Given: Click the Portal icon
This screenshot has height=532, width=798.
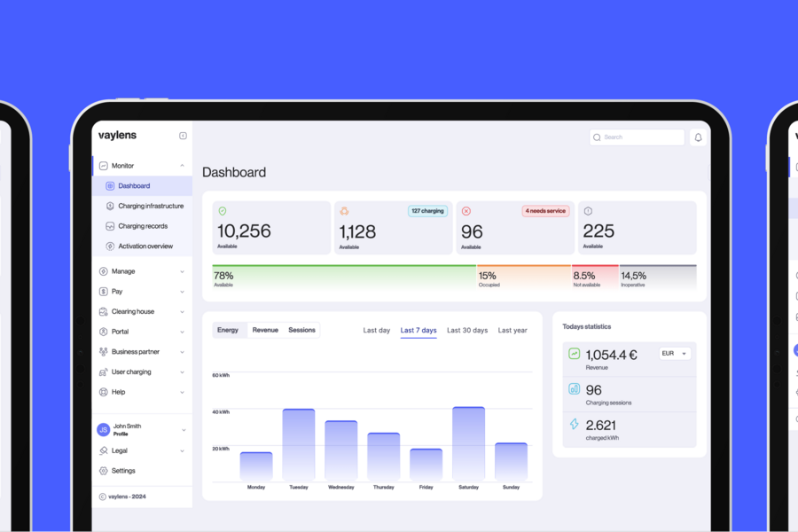Looking at the screenshot, I should tap(104, 332).
